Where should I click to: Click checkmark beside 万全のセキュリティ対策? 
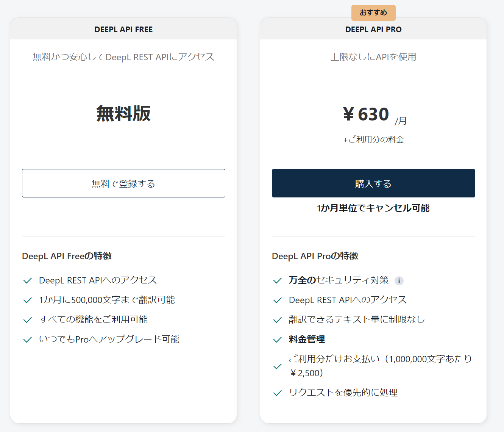point(278,281)
